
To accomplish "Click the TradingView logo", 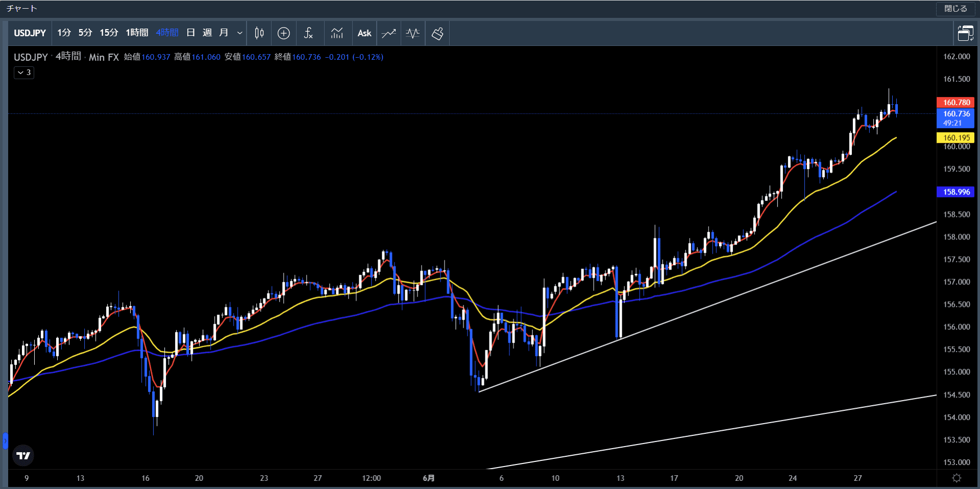I will pos(23,455).
